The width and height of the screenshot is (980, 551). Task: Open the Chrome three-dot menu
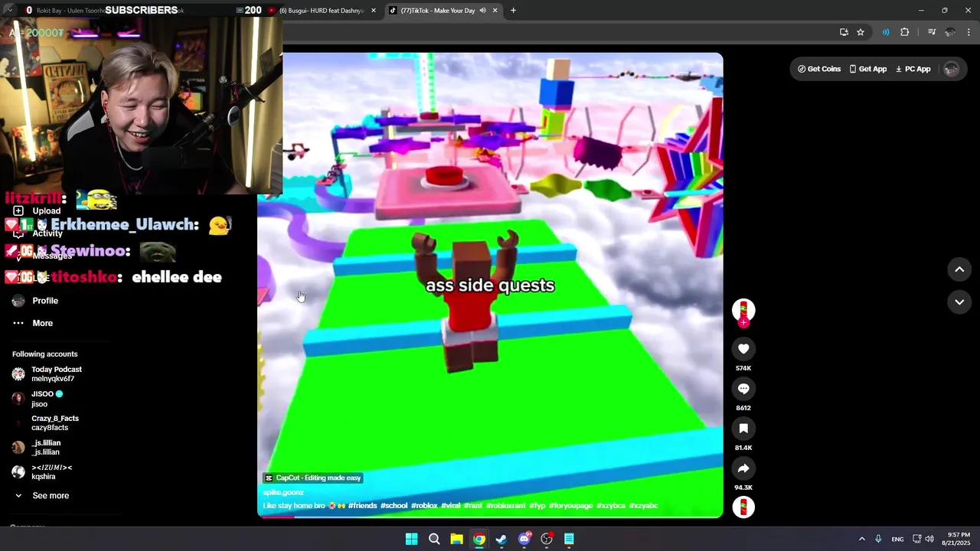[x=969, y=32]
